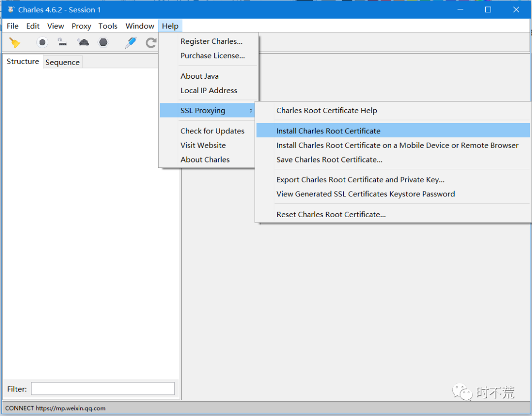Image resolution: width=532 pixels, height=416 pixels.
Task: Open the File menu
Action: coord(12,26)
